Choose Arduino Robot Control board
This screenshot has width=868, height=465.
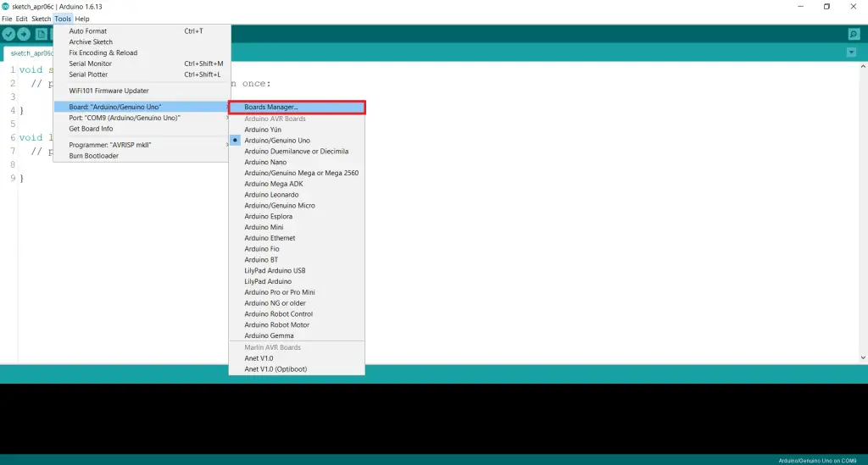coord(298,313)
